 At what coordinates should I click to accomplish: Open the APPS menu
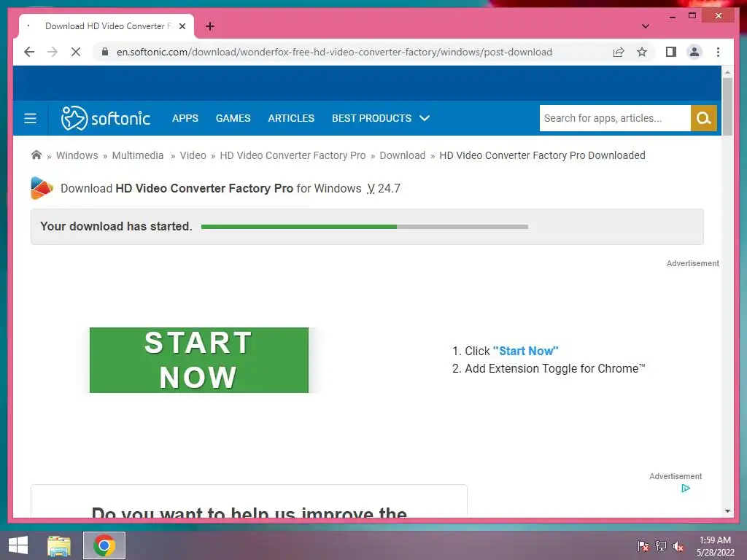185,118
